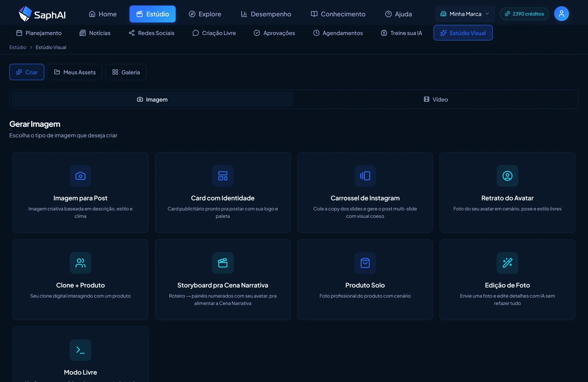The image size is (588, 382).
Task: Go to Home in top navigation
Action: coord(103,14)
